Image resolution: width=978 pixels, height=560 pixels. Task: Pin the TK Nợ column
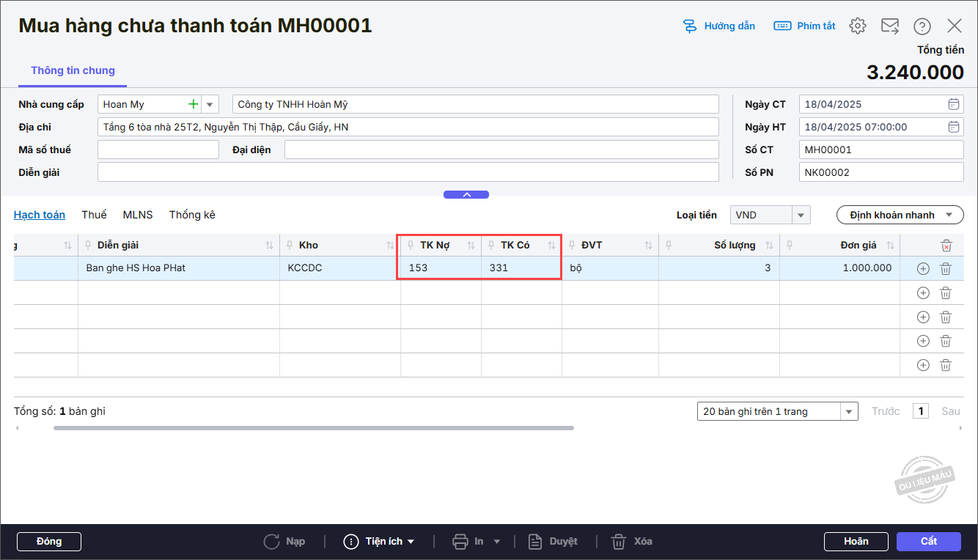[411, 246]
